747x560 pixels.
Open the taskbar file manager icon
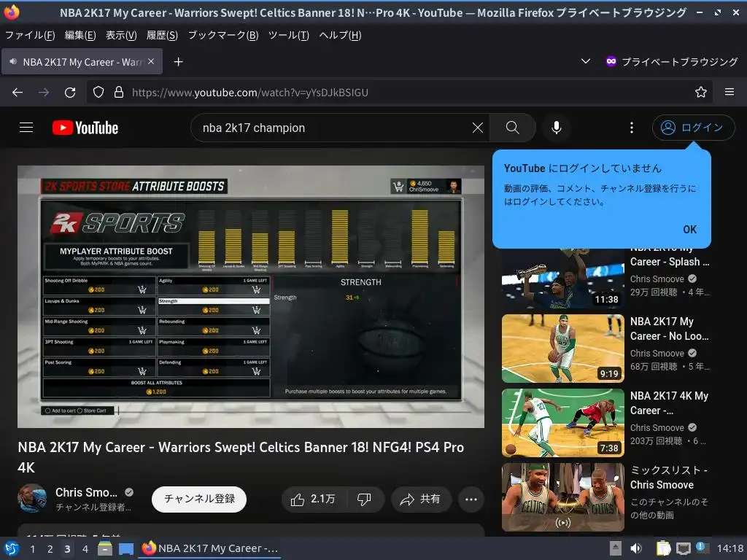pyautogui.click(x=105, y=548)
